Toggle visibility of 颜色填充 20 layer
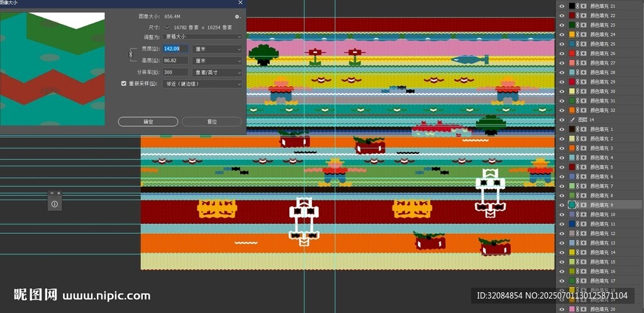 point(562,309)
